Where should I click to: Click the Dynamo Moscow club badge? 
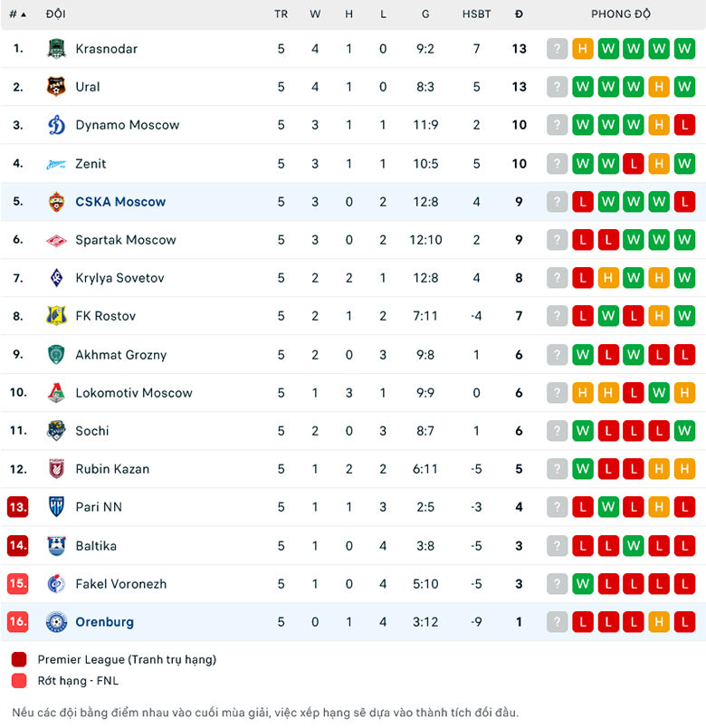[56, 125]
